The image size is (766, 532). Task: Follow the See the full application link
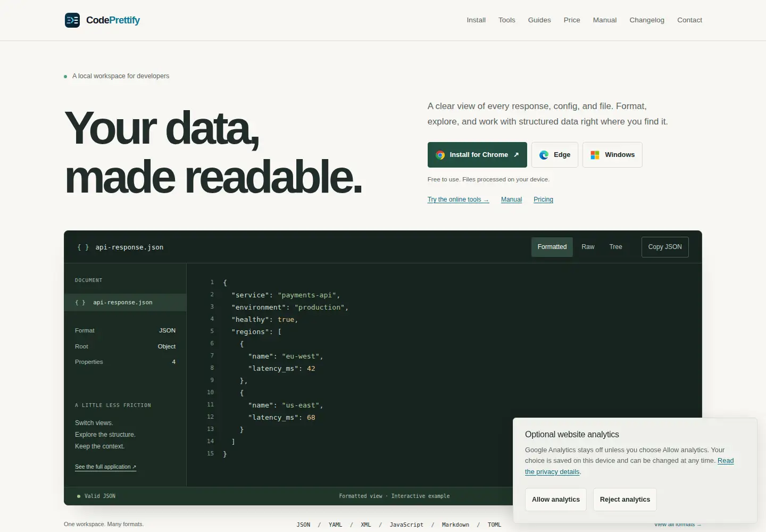105,467
